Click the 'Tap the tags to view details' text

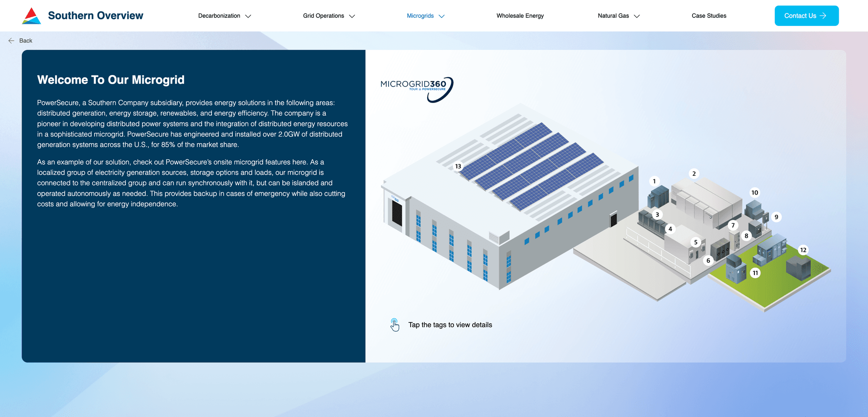pos(450,325)
